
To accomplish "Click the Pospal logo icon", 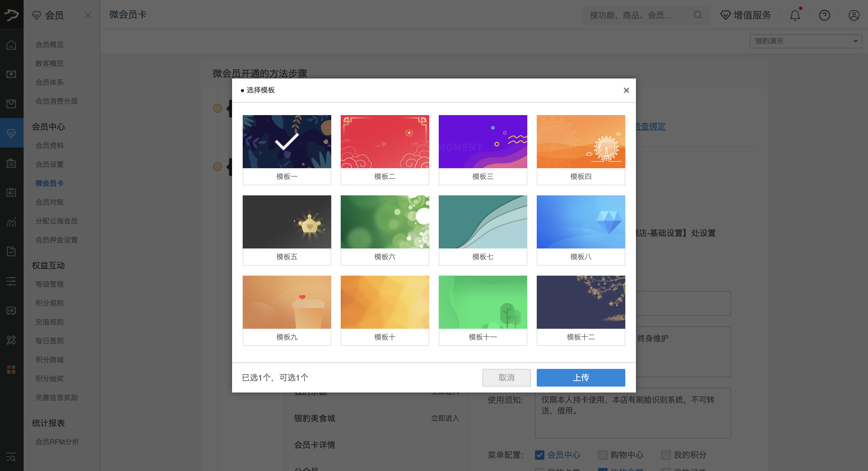I will (x=12, y=14).
